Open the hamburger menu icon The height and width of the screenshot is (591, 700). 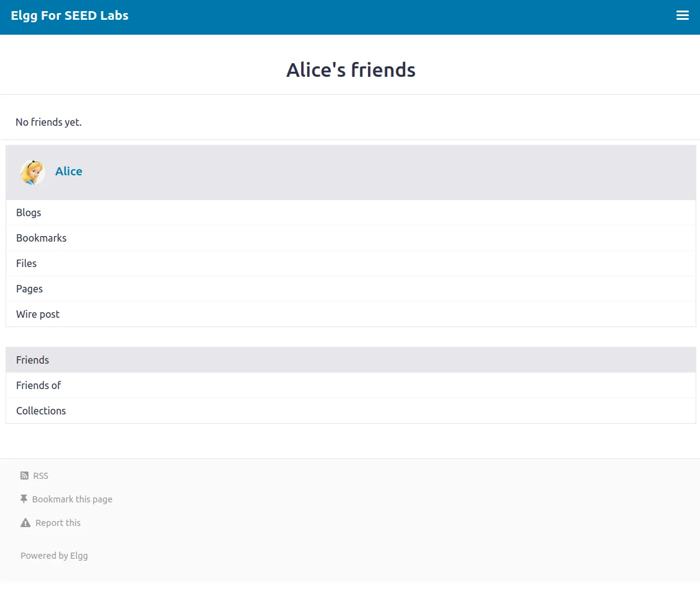tap(682, 15)
